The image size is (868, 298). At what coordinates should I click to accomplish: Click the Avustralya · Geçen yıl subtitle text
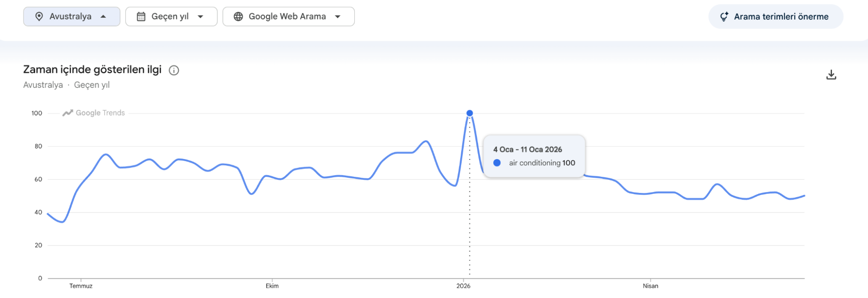(x=66, y=85)
